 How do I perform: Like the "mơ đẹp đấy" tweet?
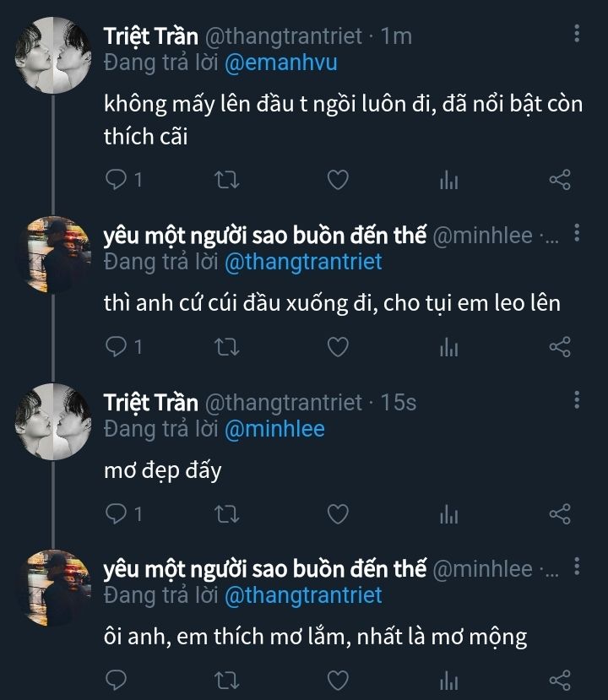[x=338, y=513]
